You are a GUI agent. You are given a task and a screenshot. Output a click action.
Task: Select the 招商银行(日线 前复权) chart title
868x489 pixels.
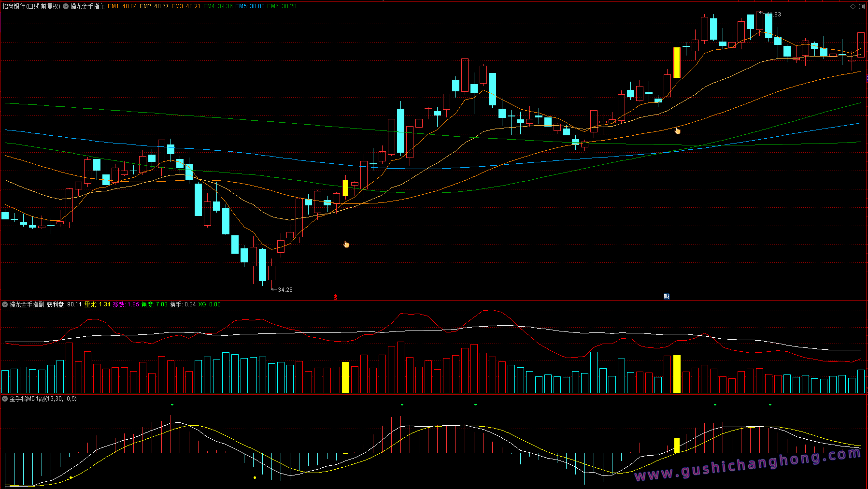pos(31,6)
